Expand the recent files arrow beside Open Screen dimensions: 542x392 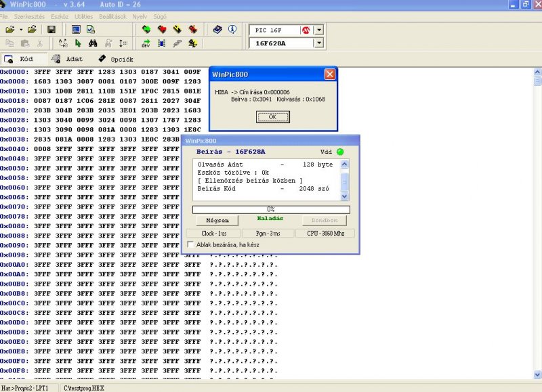pos(21,30)
